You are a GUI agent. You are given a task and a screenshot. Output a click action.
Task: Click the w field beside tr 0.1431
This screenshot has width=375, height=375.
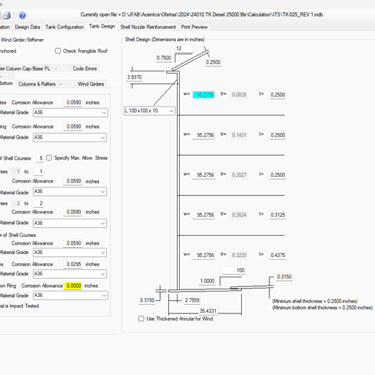coord(204,135)
